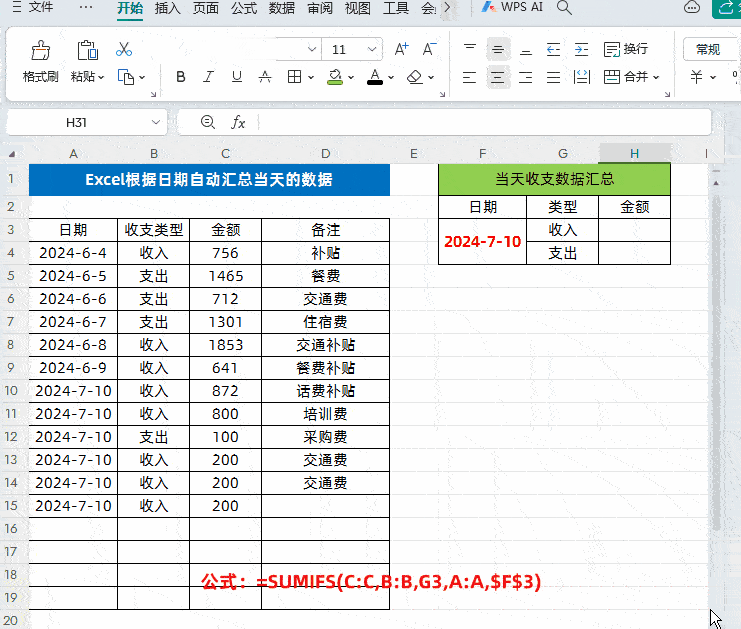Apply the black font color A
741x629 pixels.
(375, 77)
